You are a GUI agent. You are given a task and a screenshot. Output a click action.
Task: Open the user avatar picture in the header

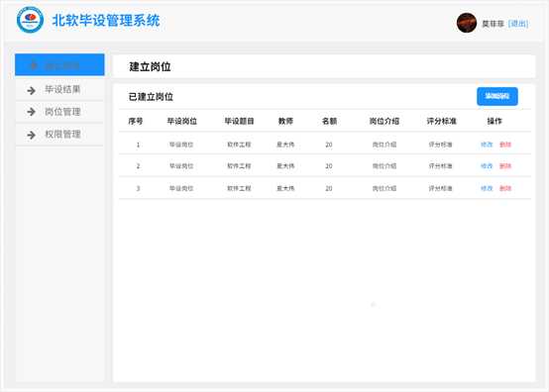pyautogui.click(x=467, y=23)
